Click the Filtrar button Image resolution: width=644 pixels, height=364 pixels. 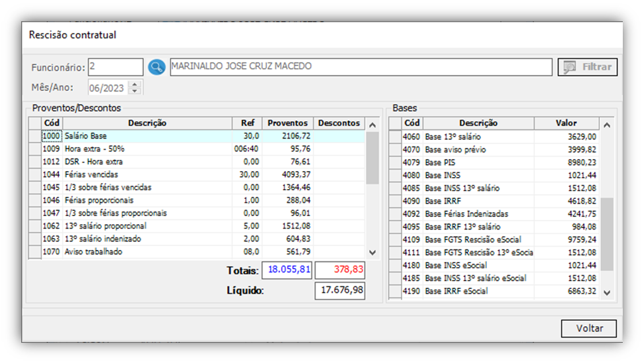point(587,67)
